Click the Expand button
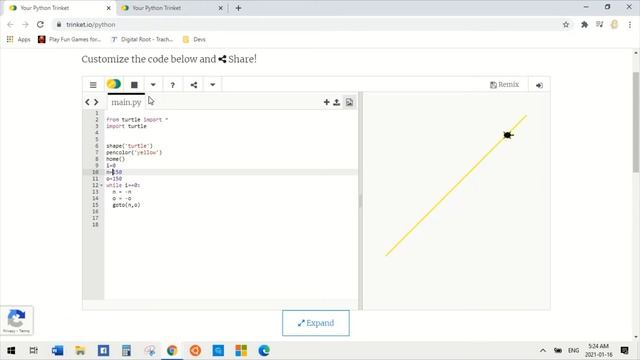640x360 pixels. pos(316,323)
